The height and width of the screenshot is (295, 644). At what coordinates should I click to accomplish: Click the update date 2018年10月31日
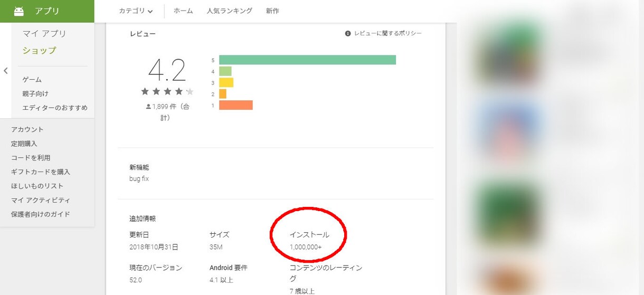(154, 247)
